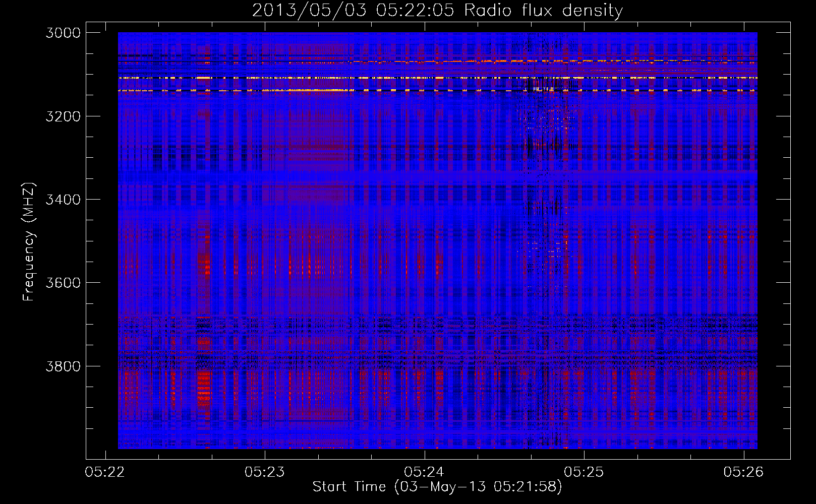Click the 05:26 time tick label
Image resolution: width=816 pixels, height=504 pixels.
743,472
